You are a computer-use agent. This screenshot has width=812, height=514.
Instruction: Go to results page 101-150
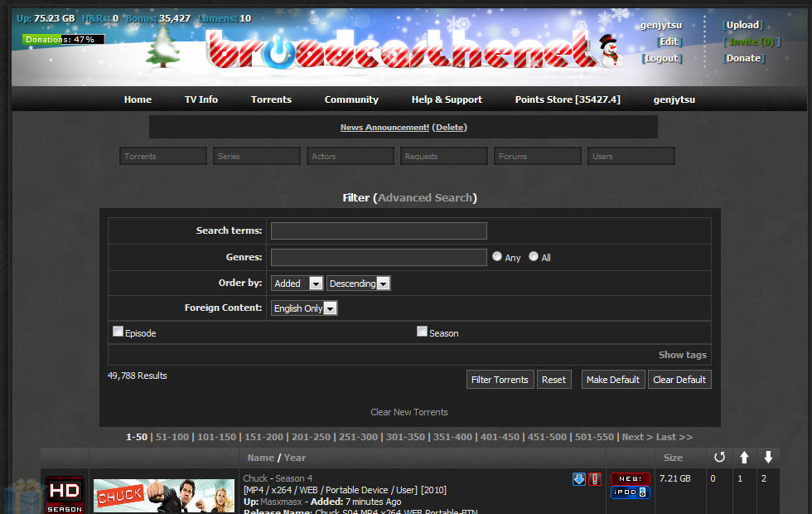tap(216, 437)
